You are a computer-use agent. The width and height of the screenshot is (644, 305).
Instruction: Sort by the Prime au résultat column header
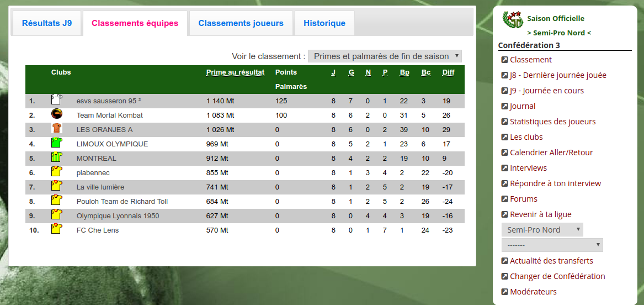[x=235, y=72]
